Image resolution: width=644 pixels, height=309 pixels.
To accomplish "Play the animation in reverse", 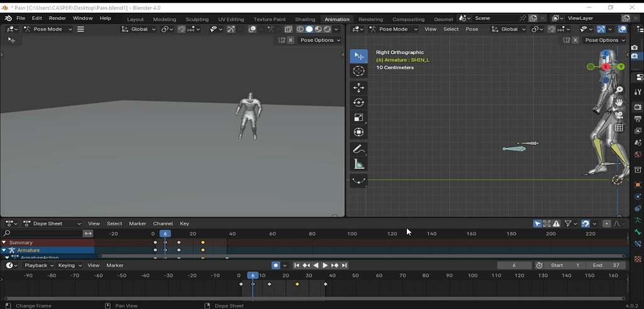I will [x=316, y=266].
